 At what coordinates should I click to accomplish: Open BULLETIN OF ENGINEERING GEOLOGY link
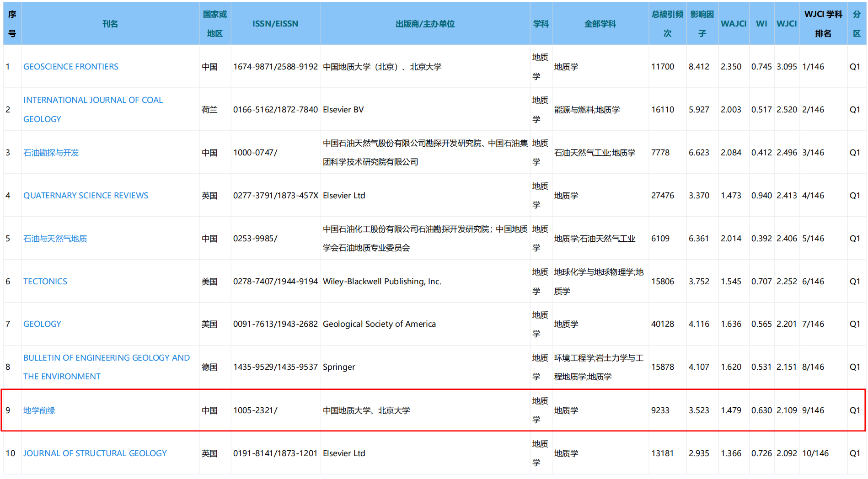[x=106, y=358]
